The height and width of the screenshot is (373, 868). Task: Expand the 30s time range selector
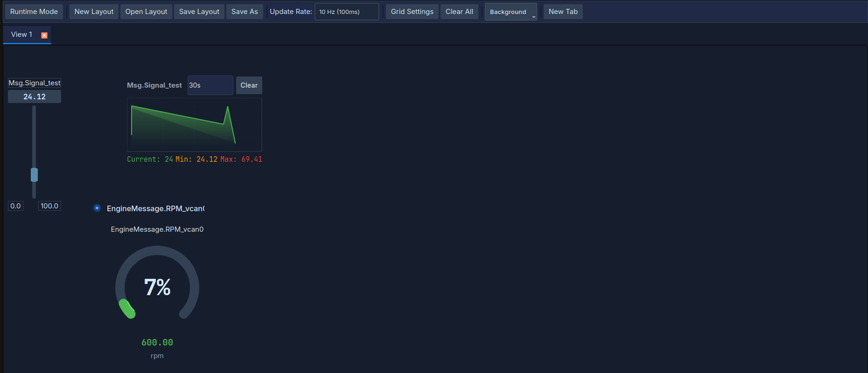click(210, 85)
